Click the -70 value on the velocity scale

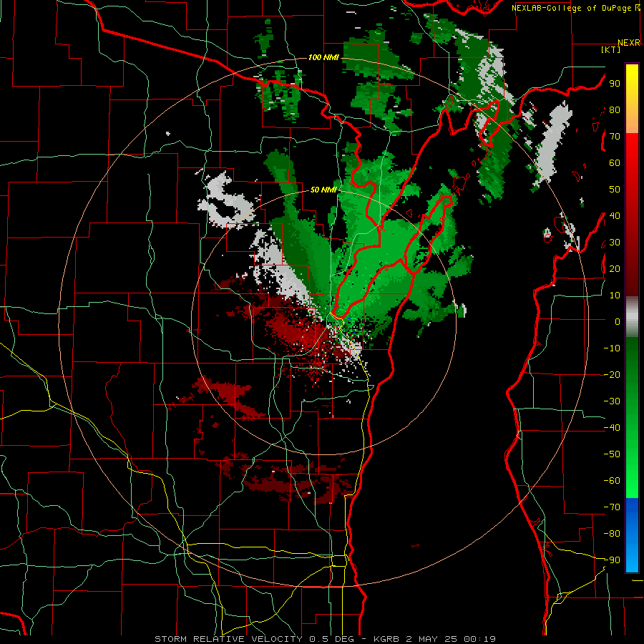pyautogui.click(x=612, y=507)
